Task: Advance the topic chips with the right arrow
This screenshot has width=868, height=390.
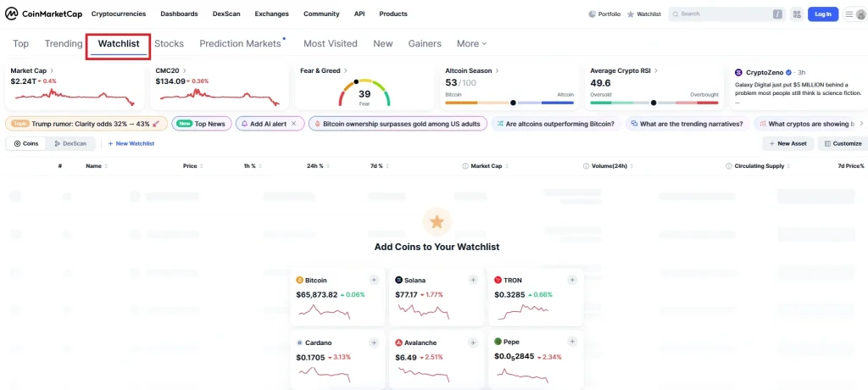Action: point(860,124)
